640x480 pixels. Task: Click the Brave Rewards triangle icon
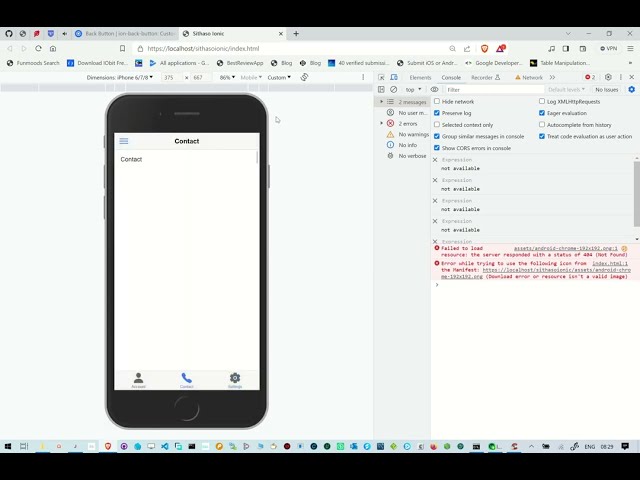pos(500,49)
